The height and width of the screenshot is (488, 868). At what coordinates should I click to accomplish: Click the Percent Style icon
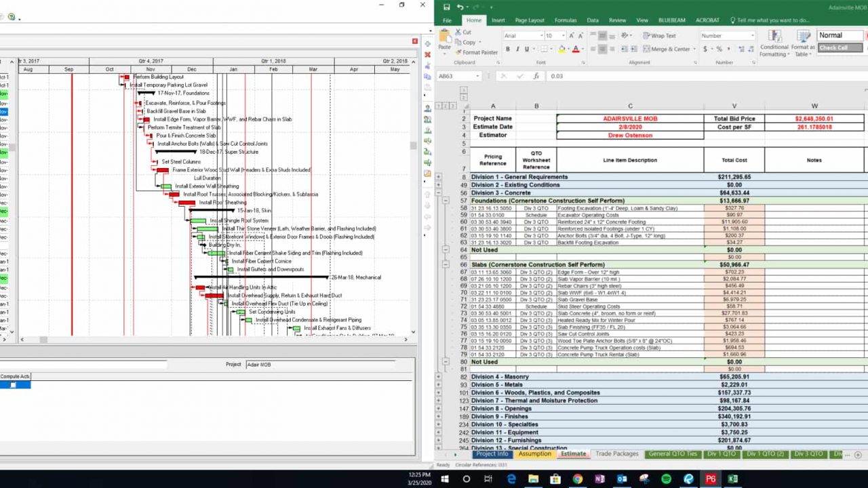pyautogui.click(x=719, y=49)
